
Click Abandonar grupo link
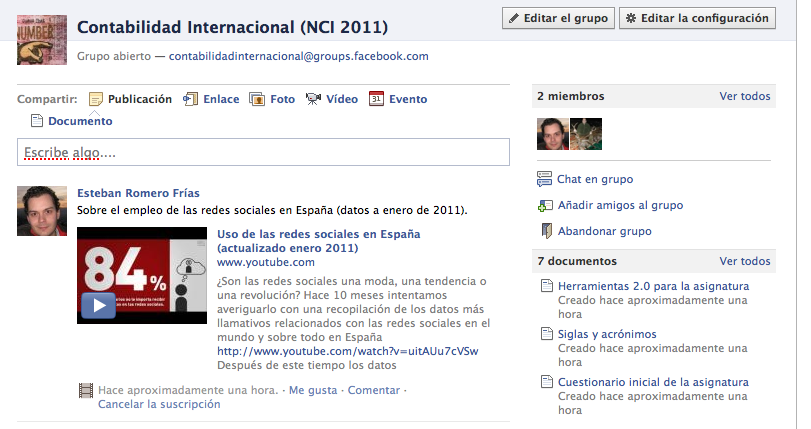coord(605,231)
